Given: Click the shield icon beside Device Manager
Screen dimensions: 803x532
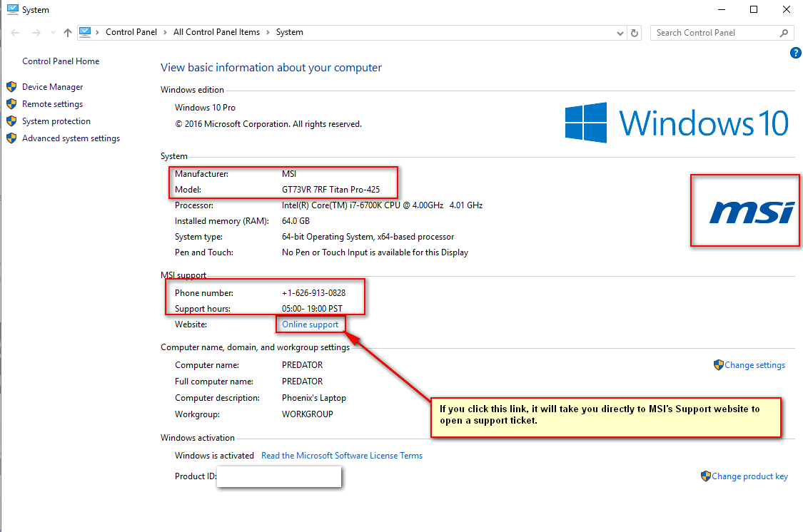Looking at the screenshot, I should point(11,87).
